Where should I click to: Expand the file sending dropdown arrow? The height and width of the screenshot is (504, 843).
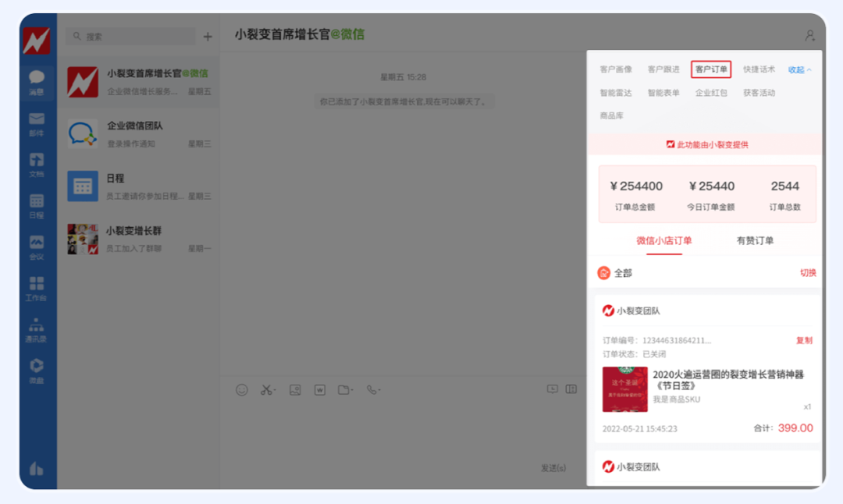354,389
